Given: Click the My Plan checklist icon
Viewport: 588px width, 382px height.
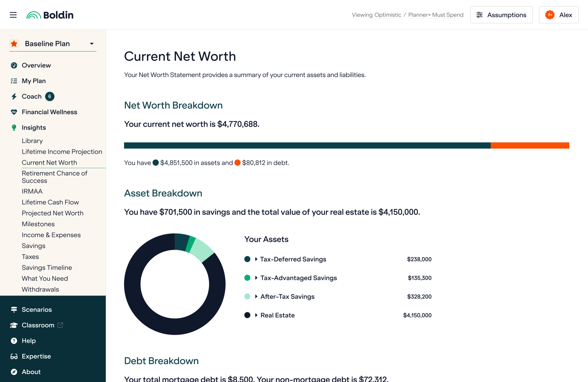Looking at the screenshot, I should click(14, 81).
